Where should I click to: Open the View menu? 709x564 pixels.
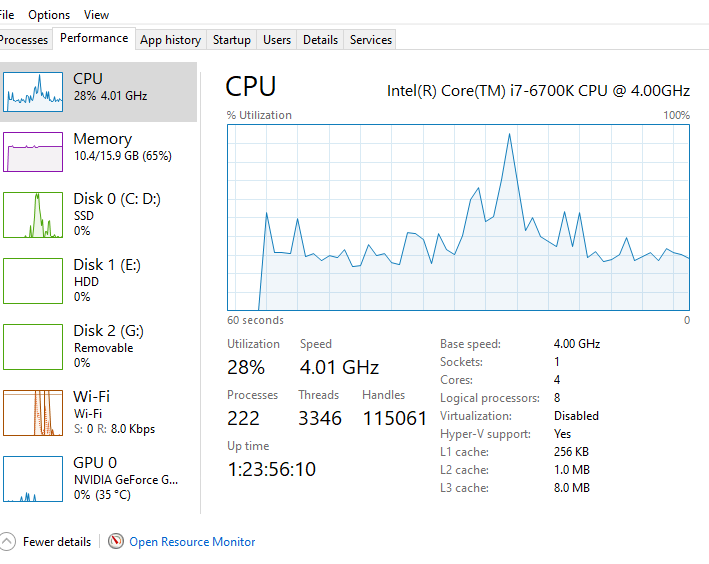point(96,15)
